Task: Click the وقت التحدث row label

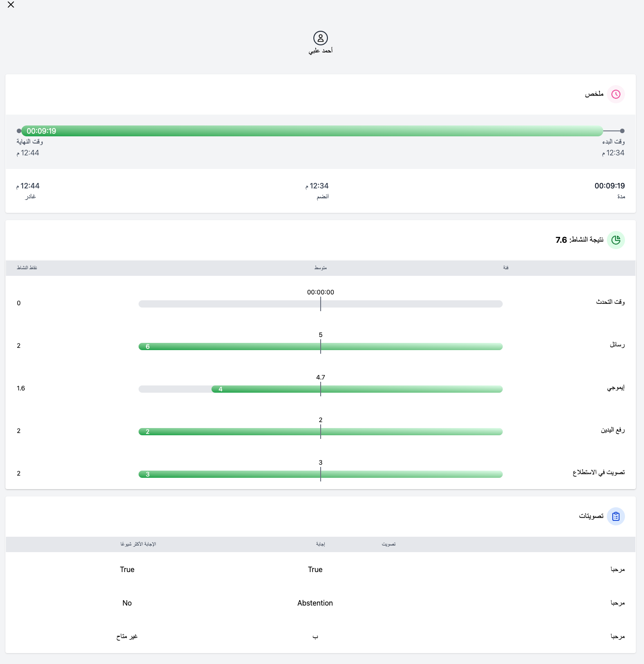Action: coord(610,302)
